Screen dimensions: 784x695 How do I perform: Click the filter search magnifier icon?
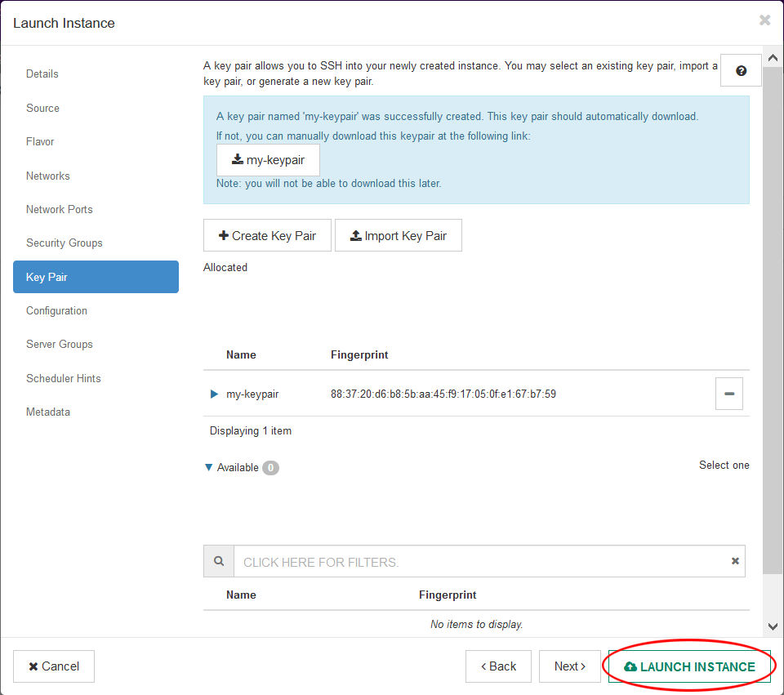[219, 562]
